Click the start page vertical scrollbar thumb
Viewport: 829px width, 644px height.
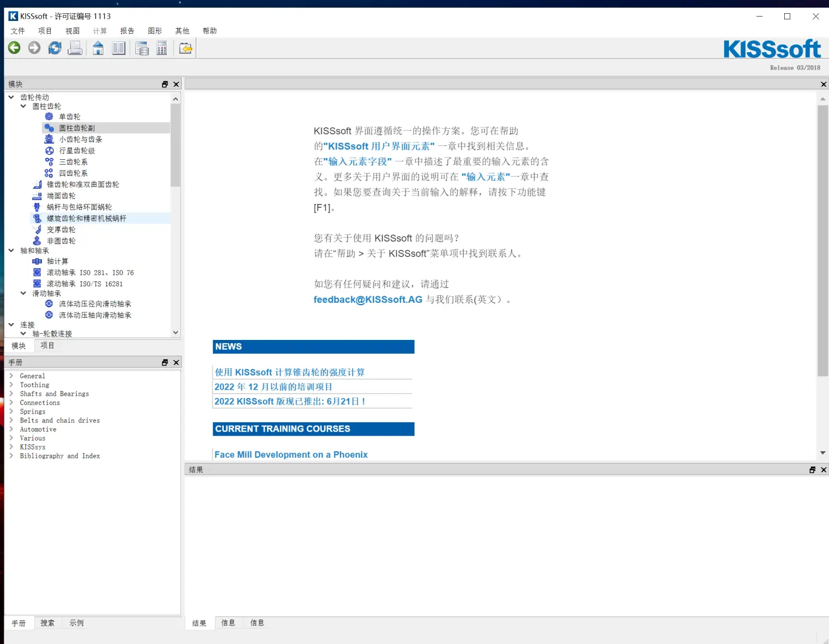click(x=823, y=240)
